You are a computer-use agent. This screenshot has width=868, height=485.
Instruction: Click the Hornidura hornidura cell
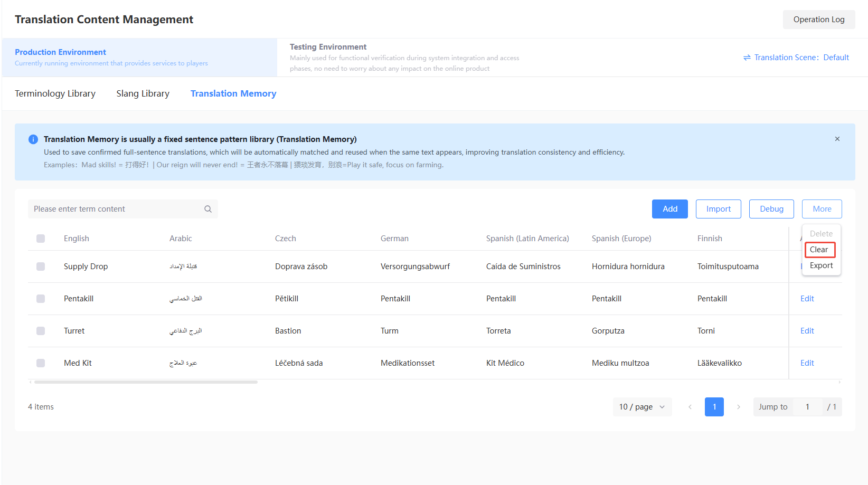click(x=628, y=267)
